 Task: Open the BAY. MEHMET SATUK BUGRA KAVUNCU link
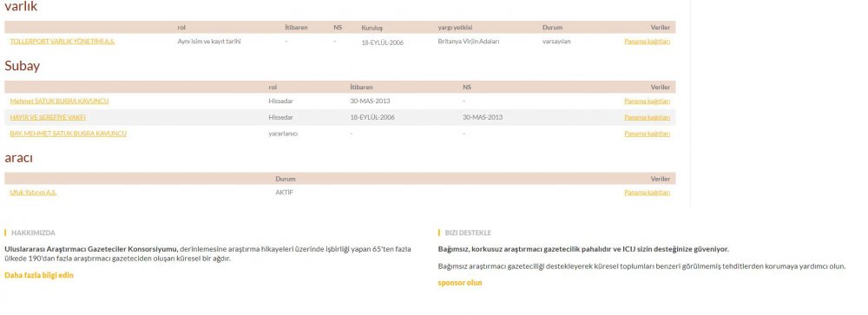tap(68, 134)
